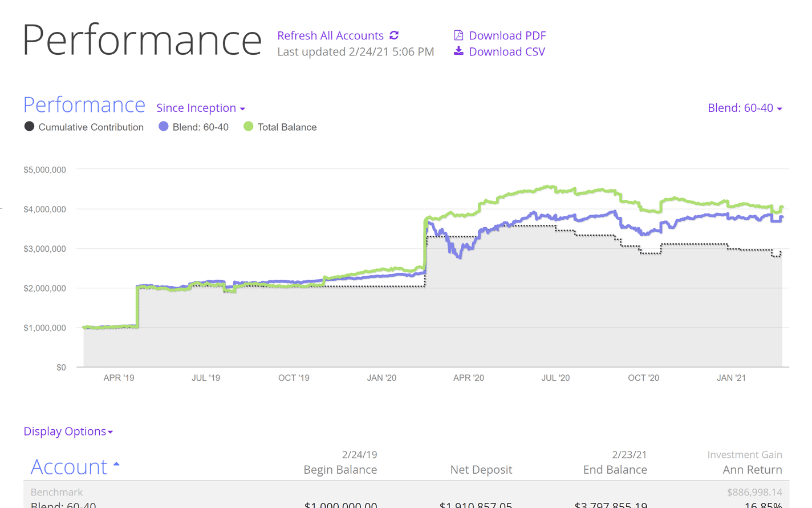
Task: Click the Begin Balance column header
Action: (x=340, y=470)
